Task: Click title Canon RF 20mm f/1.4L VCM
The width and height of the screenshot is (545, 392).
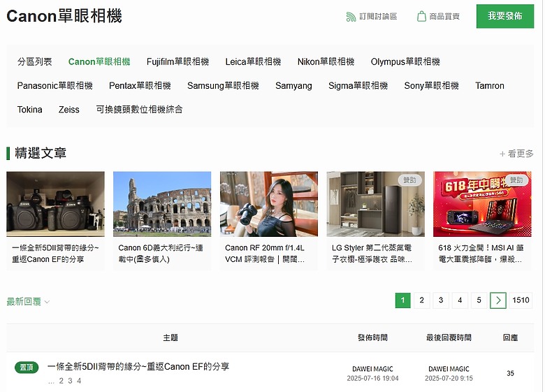Action: [265, 254]
